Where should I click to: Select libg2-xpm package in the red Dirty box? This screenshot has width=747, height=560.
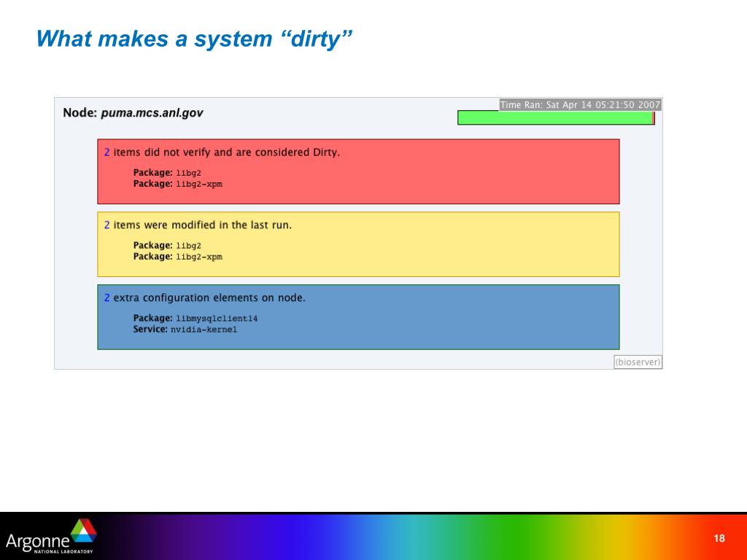[x=178, y=184]
